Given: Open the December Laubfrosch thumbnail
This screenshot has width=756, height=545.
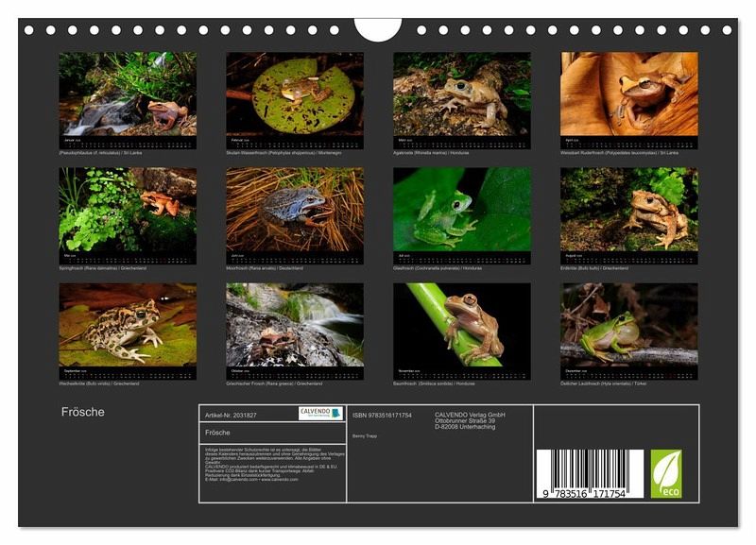Looking at the screenshot, I should pyautogui.click(x=629, y=326).
